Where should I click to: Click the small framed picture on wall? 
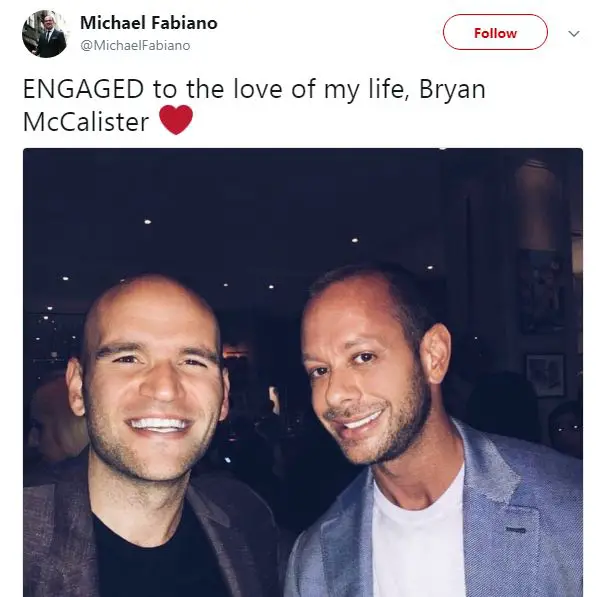(x=545, y=375)
